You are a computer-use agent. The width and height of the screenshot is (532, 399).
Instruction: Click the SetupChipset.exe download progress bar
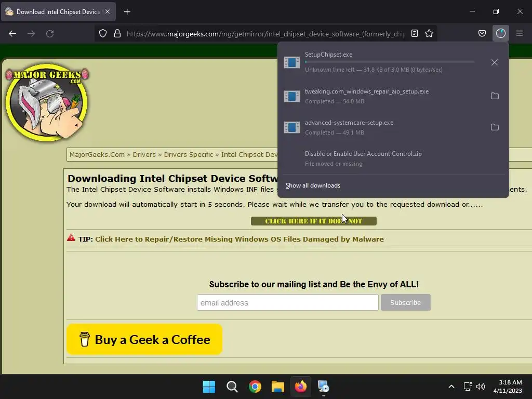390,62
